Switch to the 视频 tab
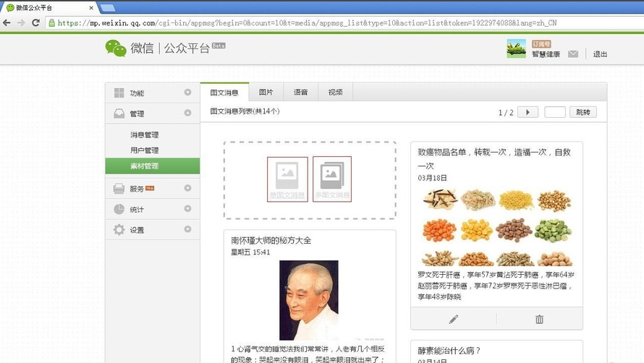Screen dimensions: 644x363 tap(335, 93)
